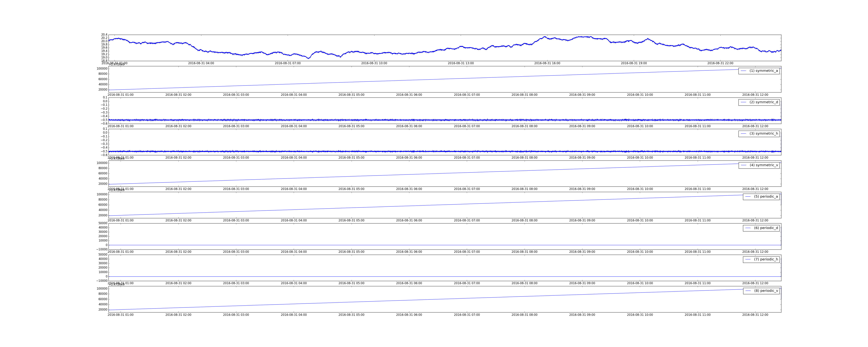Select the "(4) symmetric_v" legend entry

(763, 165)
